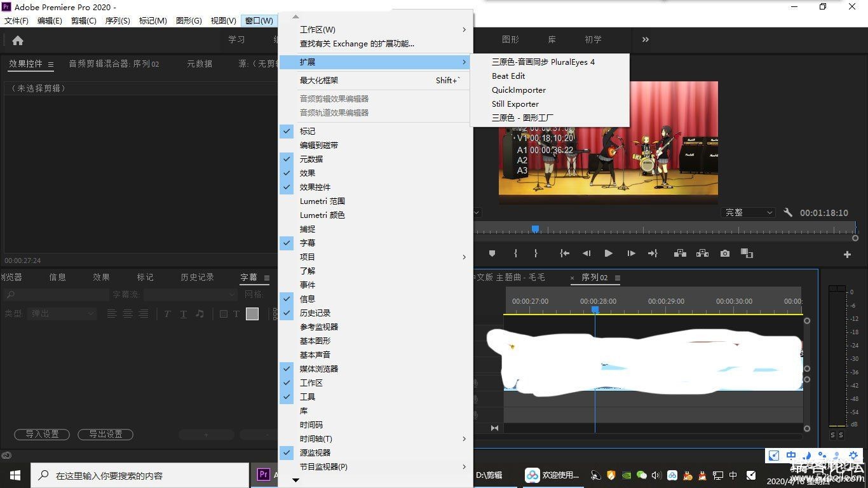Viewport: 868px width, 488px height.
Task: Click the gray caption color swatch
Action: coord(252,314)
